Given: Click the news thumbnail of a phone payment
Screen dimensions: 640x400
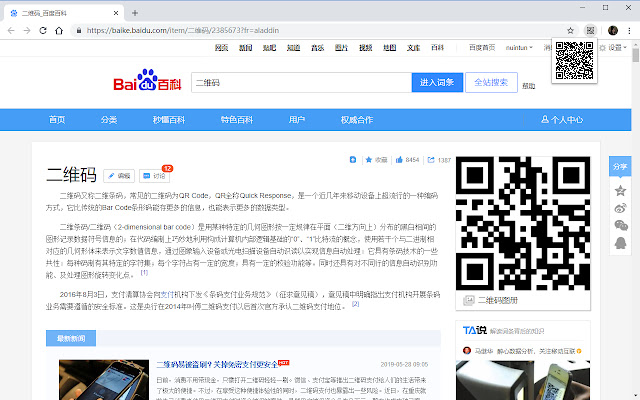Looking at the screenshot, I should tap(104, 380).
